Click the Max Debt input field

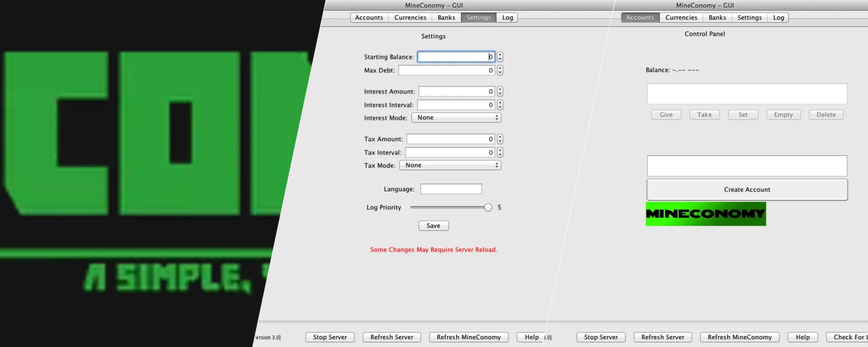pyautogui.click(x=447, y=70)
